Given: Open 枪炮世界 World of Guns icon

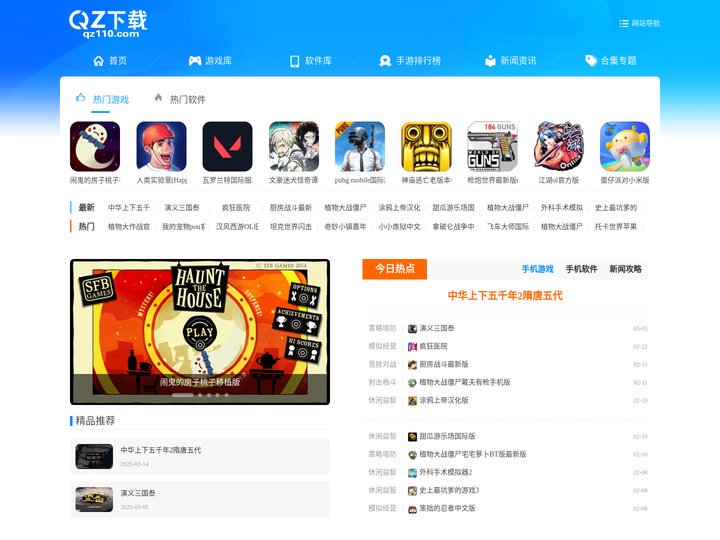Looking at the screenshot, I should (x=492, y=146).
